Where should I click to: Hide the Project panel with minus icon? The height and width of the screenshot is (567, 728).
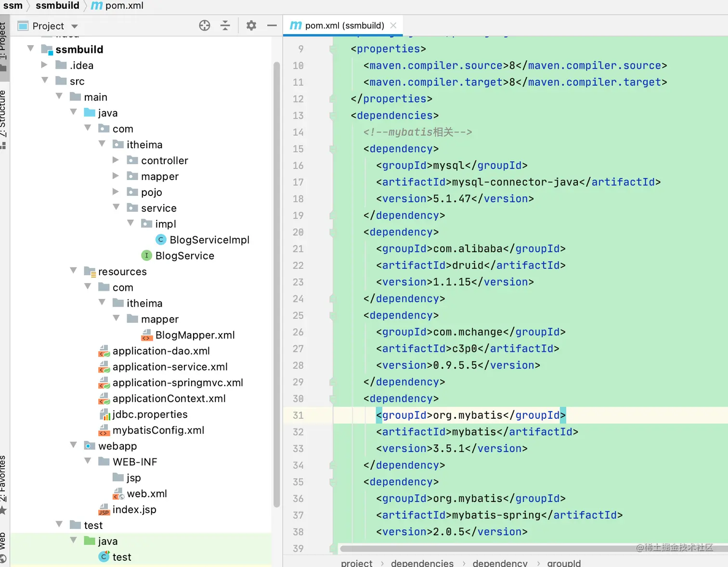272,26
